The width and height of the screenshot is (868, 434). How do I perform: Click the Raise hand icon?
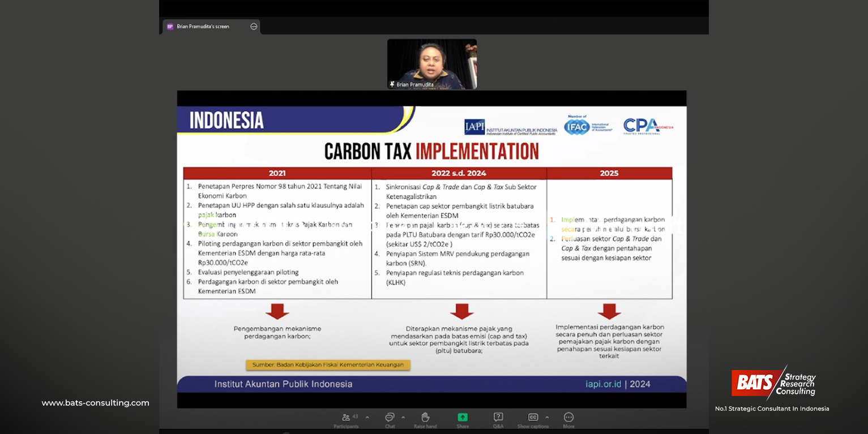(425, 417)
